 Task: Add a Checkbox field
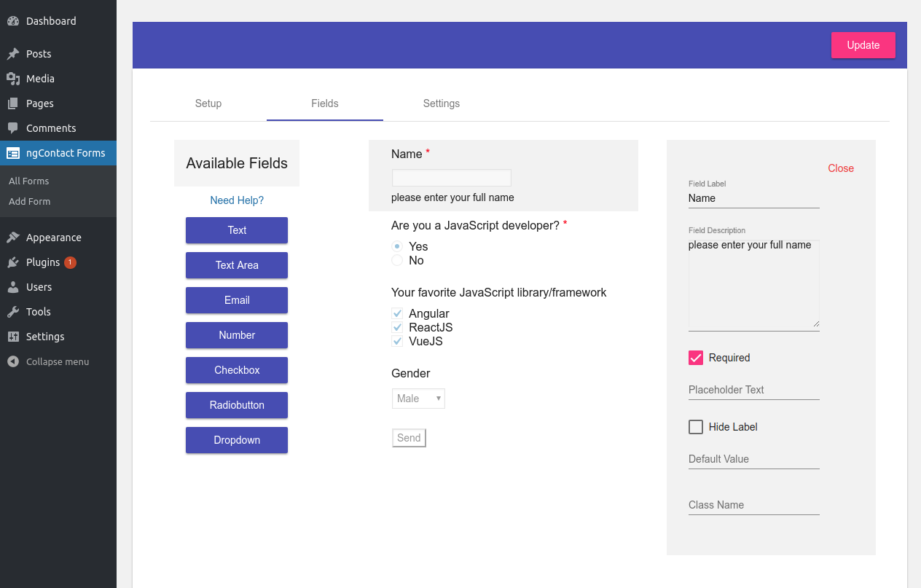[237, 370]
